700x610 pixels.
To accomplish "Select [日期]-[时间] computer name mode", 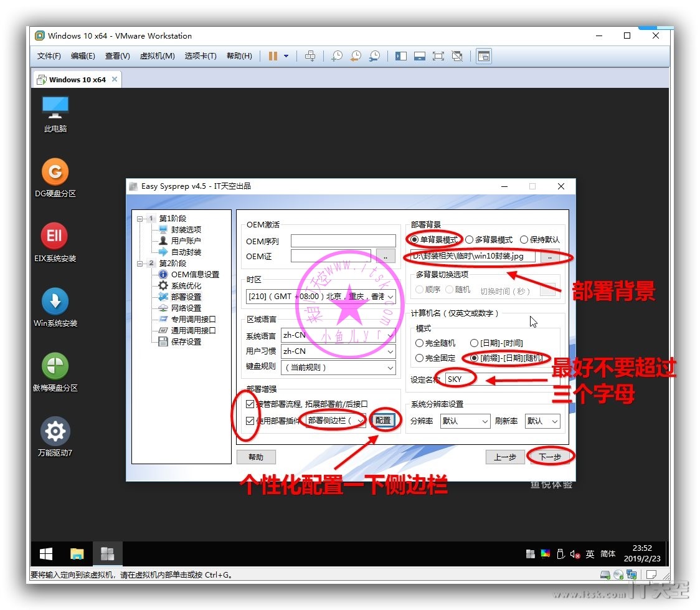I will click(474, 343).
